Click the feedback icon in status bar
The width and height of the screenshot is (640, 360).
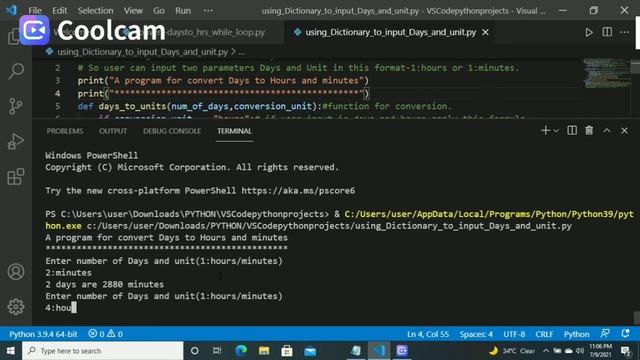click(605, 333)
